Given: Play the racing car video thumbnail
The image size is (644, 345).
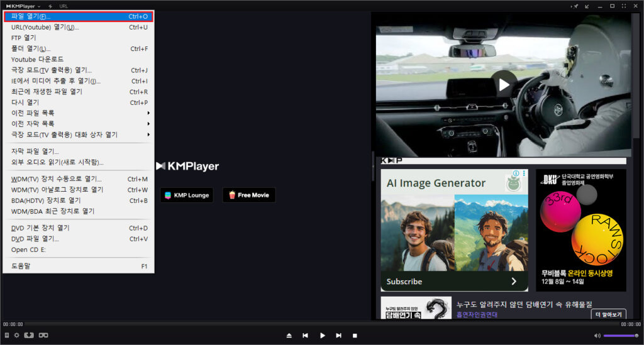Looking at the screenshot, I should click(x=504, y=84).
